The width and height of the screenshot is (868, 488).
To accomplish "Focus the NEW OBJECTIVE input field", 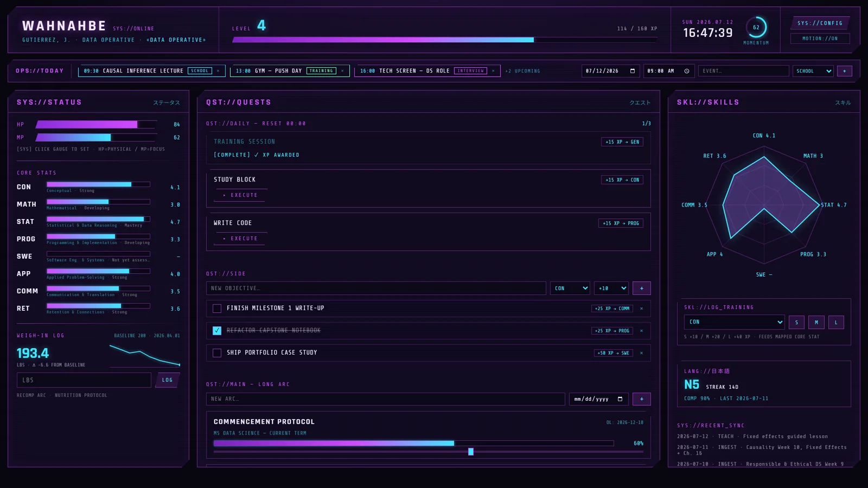I will (376, 288).
